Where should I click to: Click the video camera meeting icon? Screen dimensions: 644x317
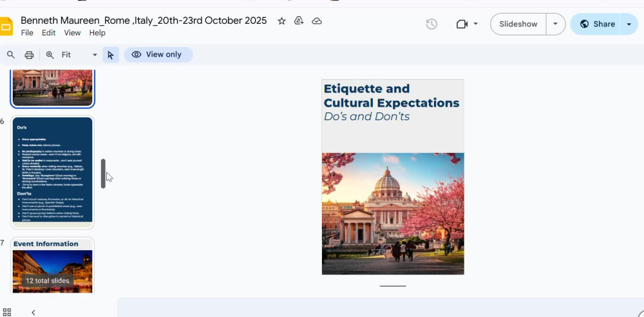coord(462,24)
